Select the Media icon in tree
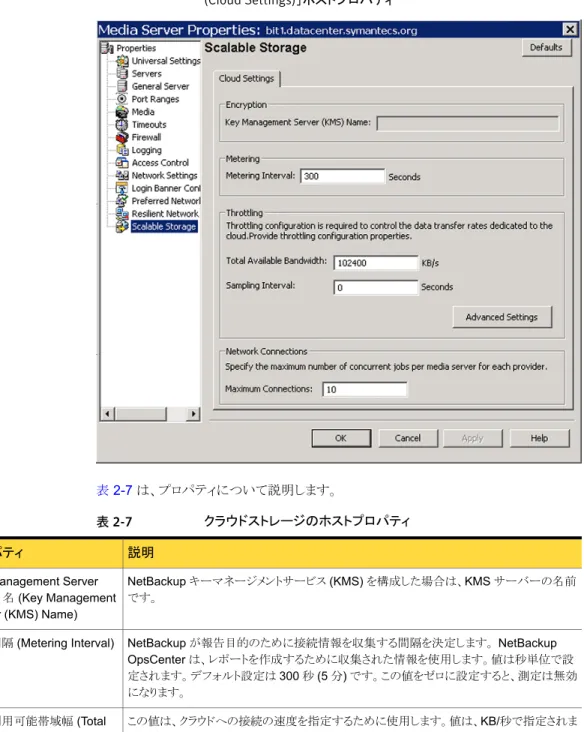Viewport: 584px width, 732px height. pos(122,112)
